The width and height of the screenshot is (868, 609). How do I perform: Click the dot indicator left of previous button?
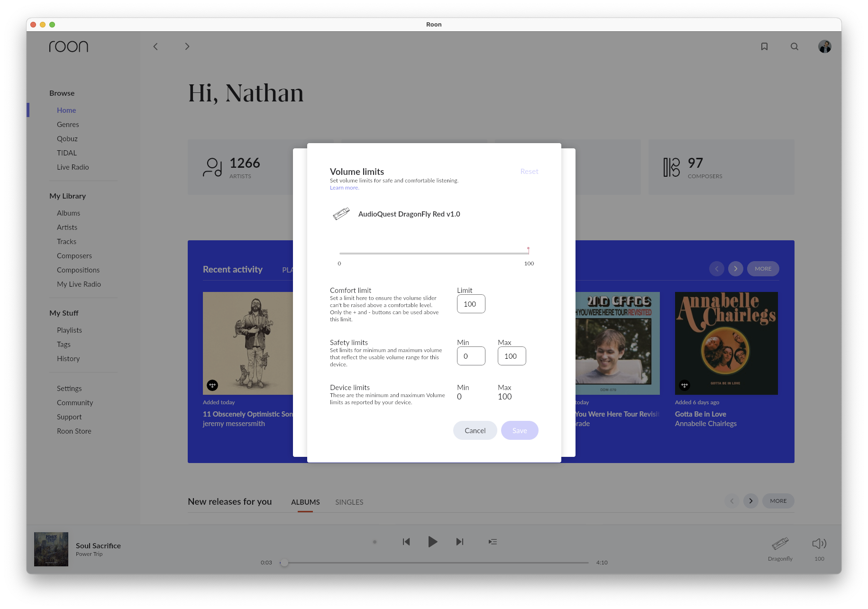click(x=375, y=542)
